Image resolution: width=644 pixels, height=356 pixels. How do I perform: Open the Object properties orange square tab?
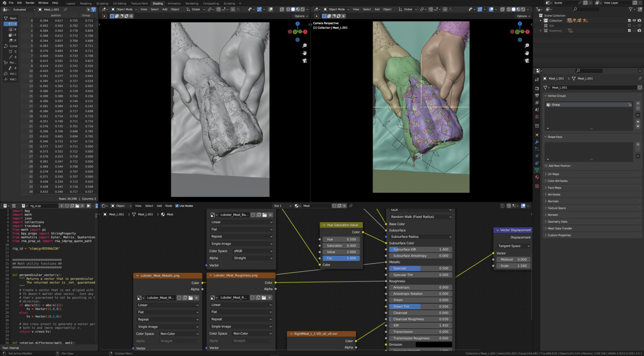pyautogui.click(x=537, y=135)
